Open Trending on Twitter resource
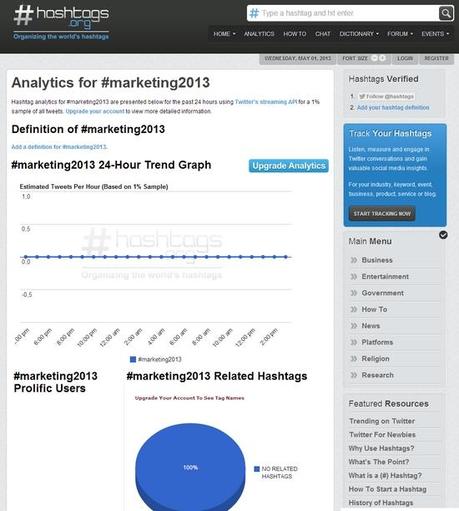 point(382,421)
